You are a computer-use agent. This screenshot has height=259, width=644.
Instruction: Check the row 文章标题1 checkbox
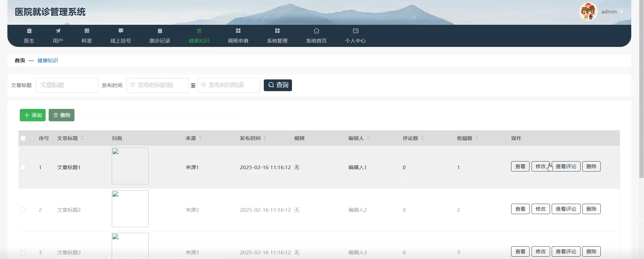click(x=23, y=167)
